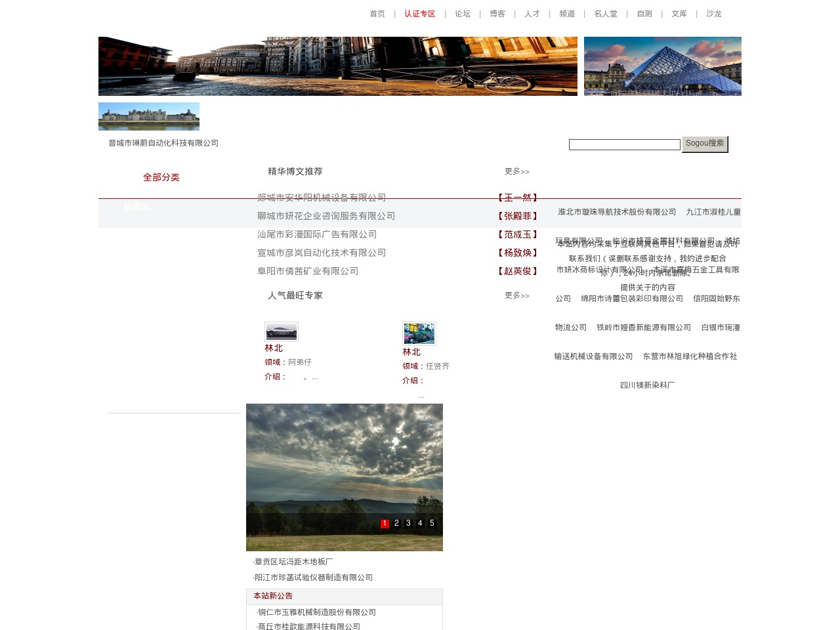Click the car avatar of first 林北
Image resolution: width=840 pixels, height=630 pixels.
tap(282, 332)
